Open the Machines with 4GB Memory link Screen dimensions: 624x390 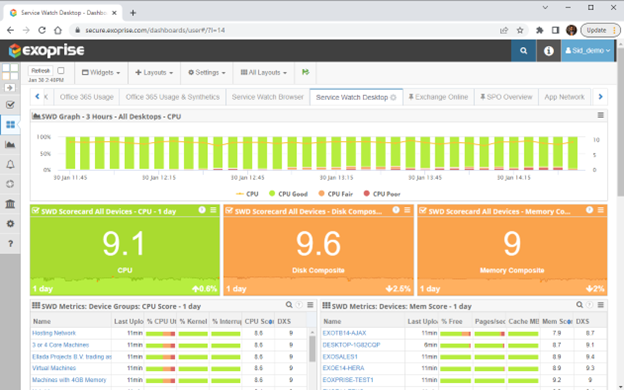[69, 380]
